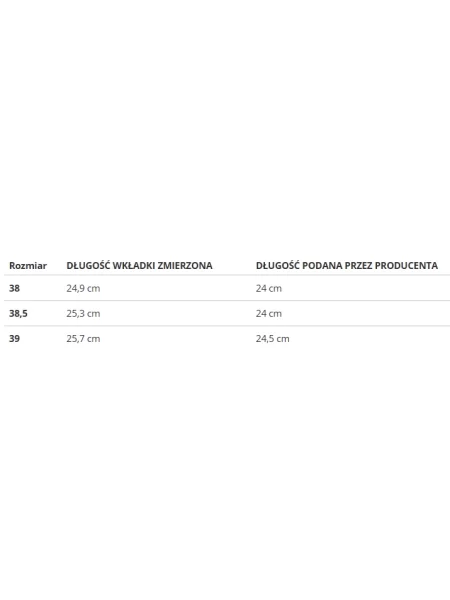Click the 24,5 cm manufacturer value

pos(272,339)
